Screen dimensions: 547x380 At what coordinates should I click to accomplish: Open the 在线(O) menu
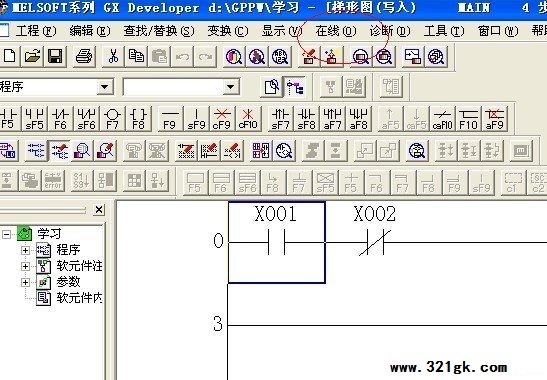(336, 31)
